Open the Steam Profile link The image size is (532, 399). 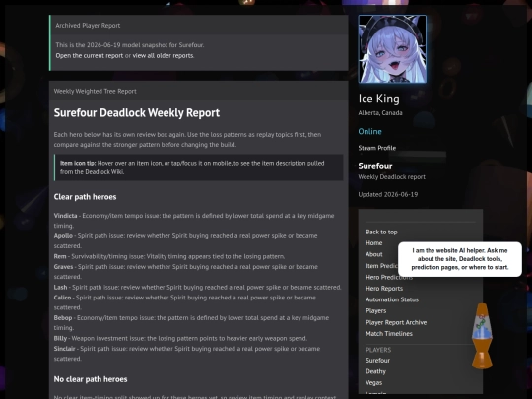pyautogui.click(x=377, y=148)
